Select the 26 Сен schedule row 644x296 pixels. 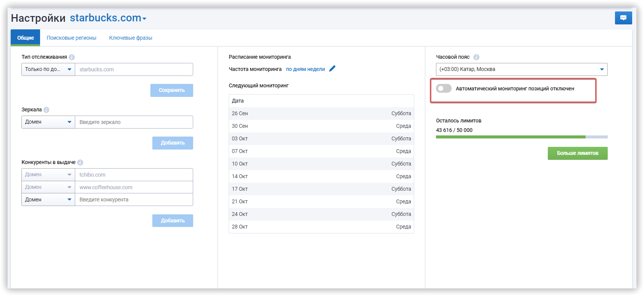tap(321, 113)
